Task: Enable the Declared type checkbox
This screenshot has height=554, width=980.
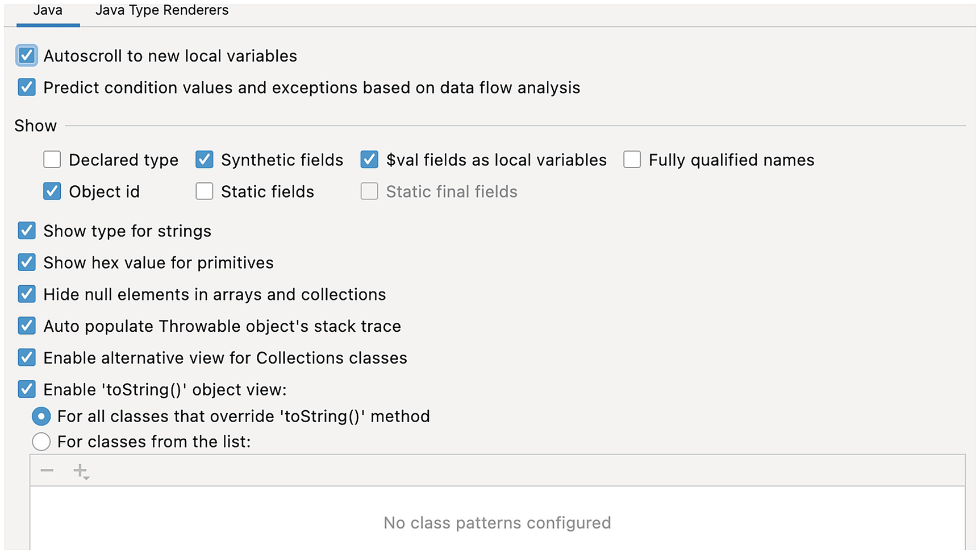Action: 52,160
